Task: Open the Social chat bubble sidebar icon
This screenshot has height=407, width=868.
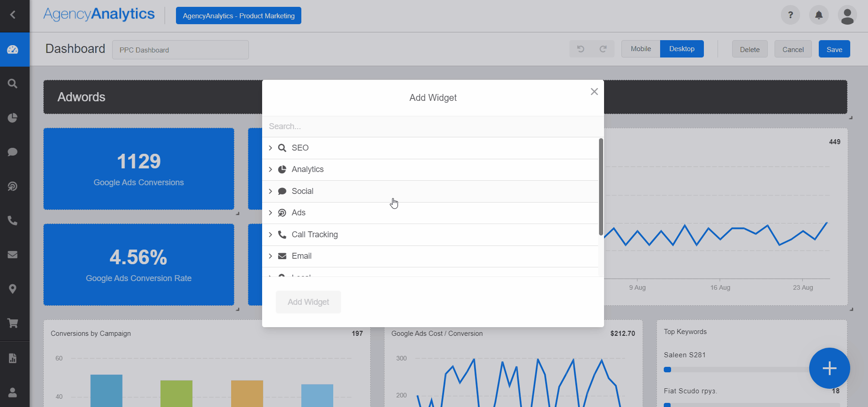Action: pyautogui.click(x=13, y=152)
